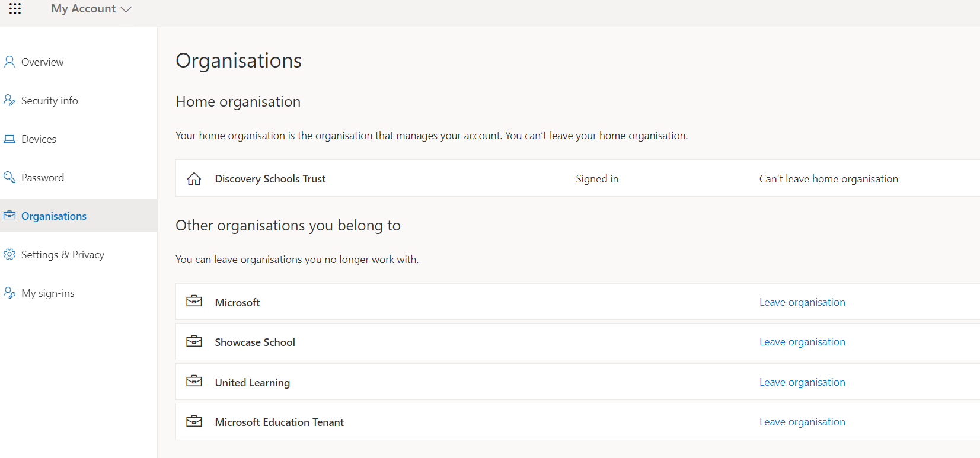The width and height of the screenshot is (980, 458).
Task: Select the Microsoft organisation name
Action: pos(237,303)
